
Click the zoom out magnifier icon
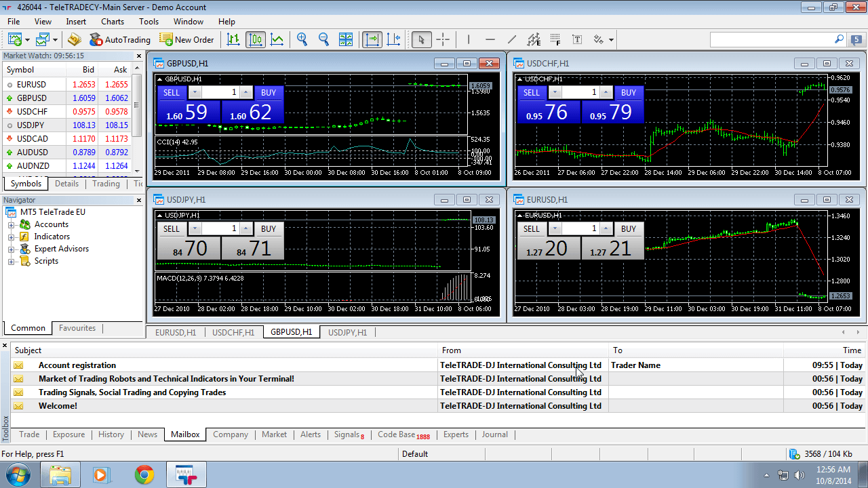323,39
